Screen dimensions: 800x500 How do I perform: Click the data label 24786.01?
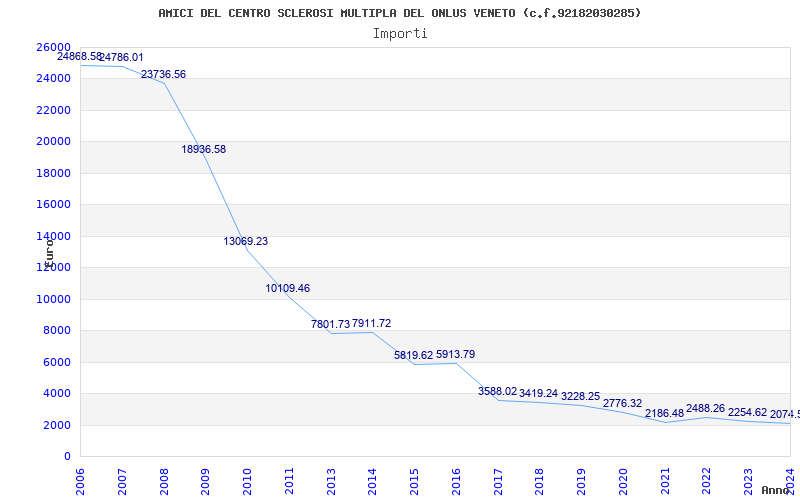click(121, 58)
